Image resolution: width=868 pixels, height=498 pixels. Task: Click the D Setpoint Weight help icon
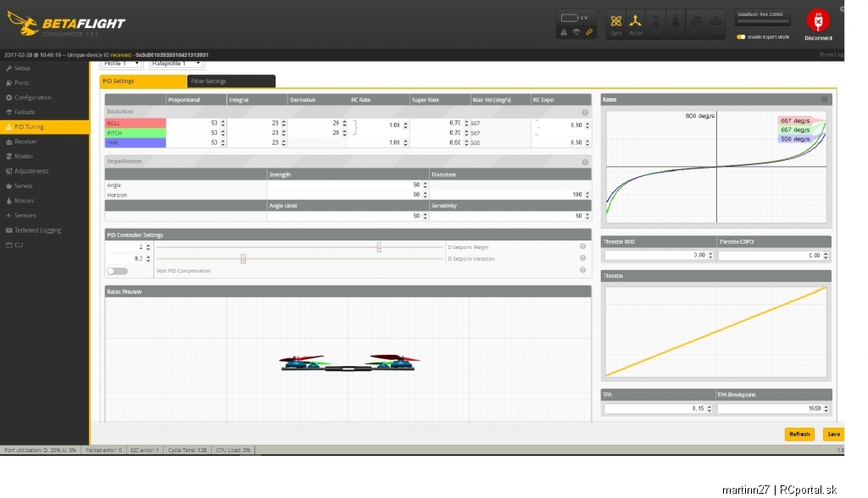tap(583, 246)
